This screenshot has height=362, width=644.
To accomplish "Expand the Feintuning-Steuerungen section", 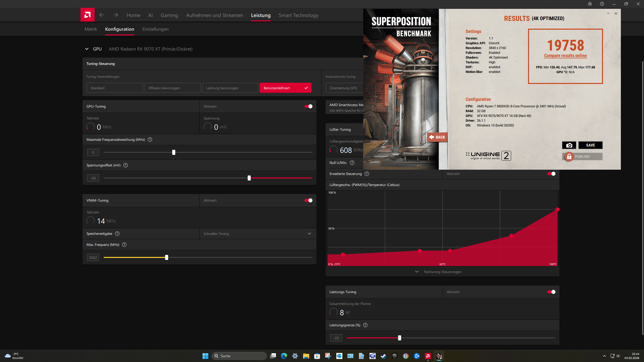I will [442, 272].
